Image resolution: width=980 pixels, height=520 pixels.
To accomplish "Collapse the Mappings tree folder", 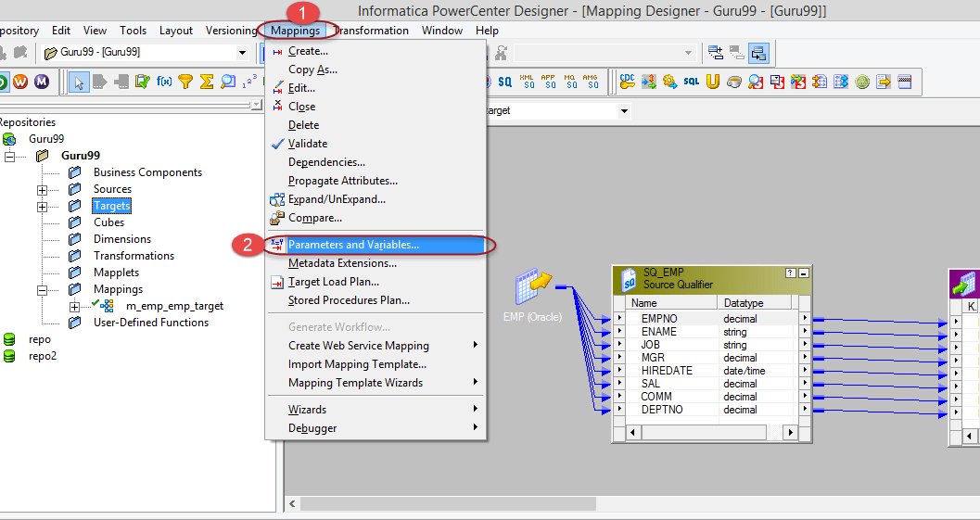I will pyautogui.click(x=42, y=289).
